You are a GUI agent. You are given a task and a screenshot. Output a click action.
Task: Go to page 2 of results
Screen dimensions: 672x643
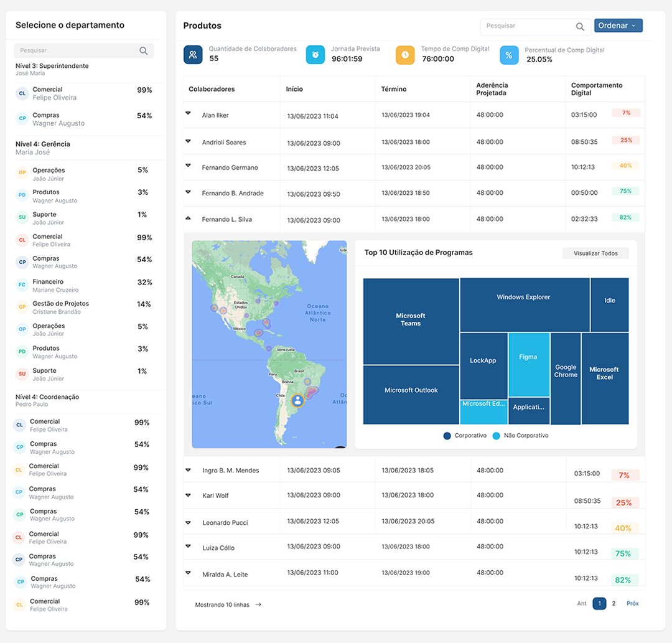[614, 603]
